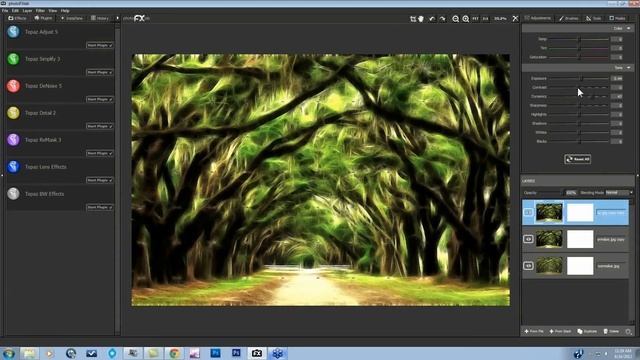Switch to the Adjustments tab
This screenshot has height=360, width=640.
tap(538, 18)
